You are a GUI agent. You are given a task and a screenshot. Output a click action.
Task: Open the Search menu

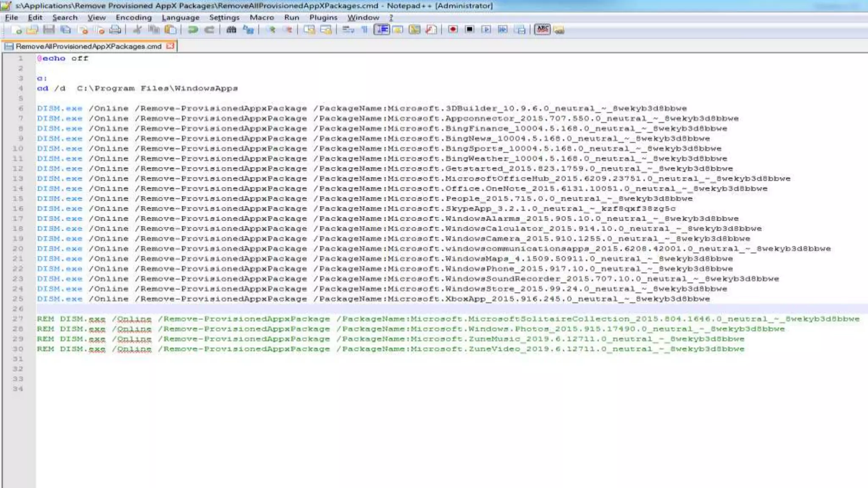pos(65,17)
